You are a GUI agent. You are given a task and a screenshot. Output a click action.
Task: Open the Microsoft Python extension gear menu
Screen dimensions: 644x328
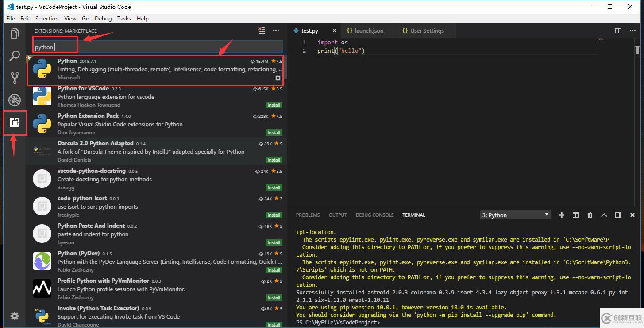[x=278, y=78]
